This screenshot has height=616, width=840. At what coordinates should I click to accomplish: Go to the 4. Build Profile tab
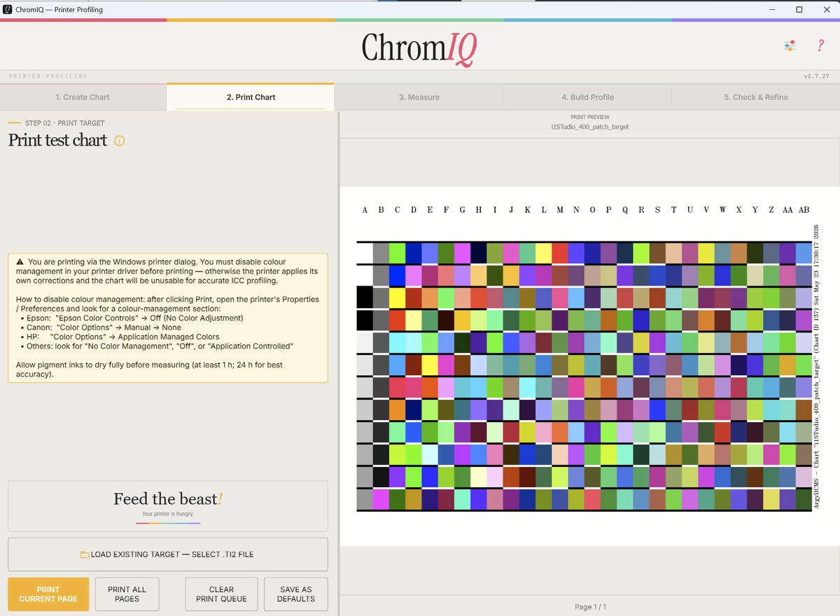coord(587,97)
